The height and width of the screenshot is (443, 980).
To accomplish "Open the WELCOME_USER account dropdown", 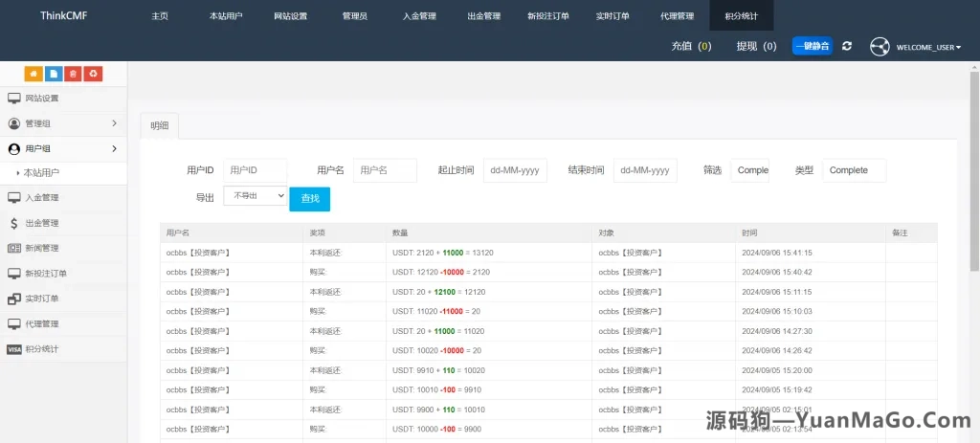I will pos(928,48).
